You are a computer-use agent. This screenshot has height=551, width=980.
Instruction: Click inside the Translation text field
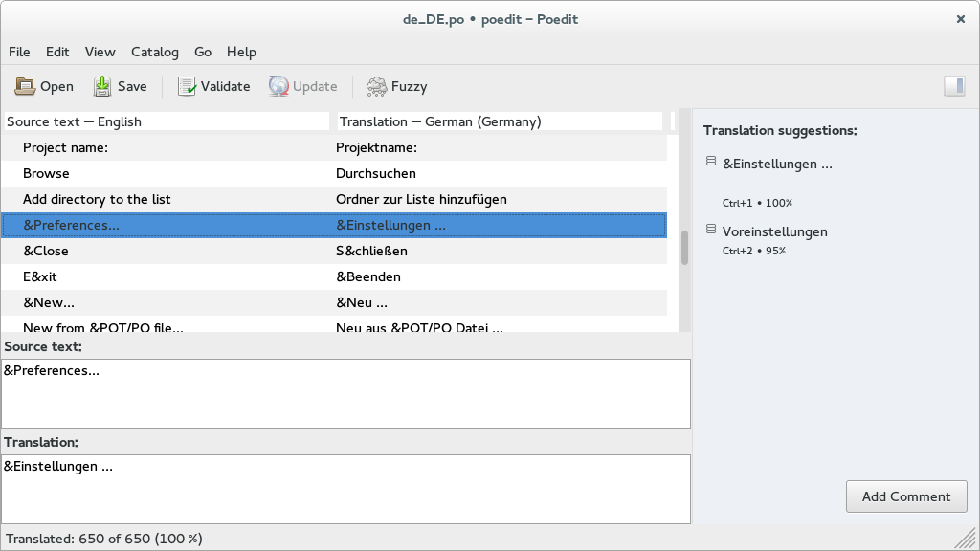click(345, 489)
